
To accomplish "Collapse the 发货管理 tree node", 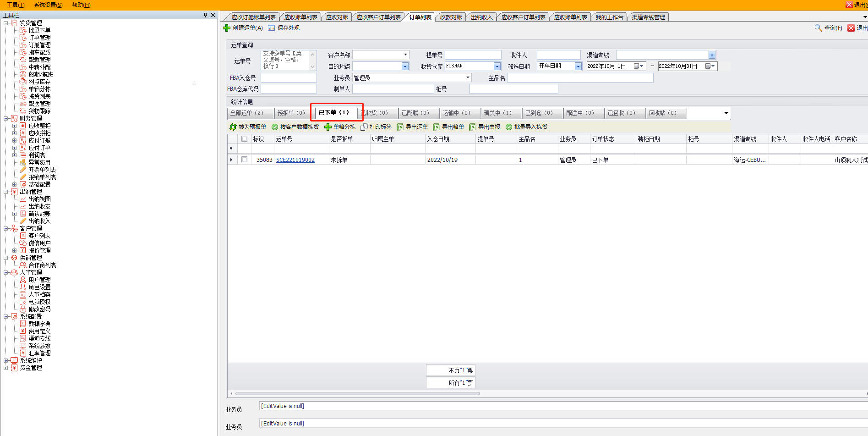I will coord(6,23).
